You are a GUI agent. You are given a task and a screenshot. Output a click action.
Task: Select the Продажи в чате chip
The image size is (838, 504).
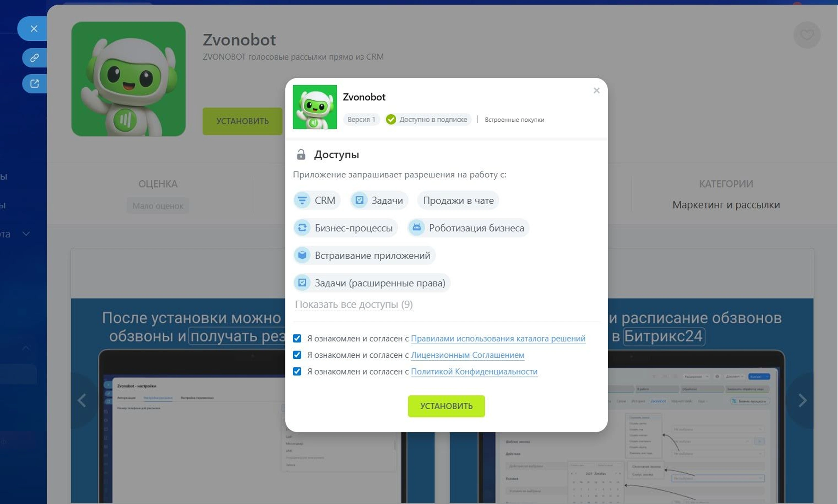[x=458, y=200]
